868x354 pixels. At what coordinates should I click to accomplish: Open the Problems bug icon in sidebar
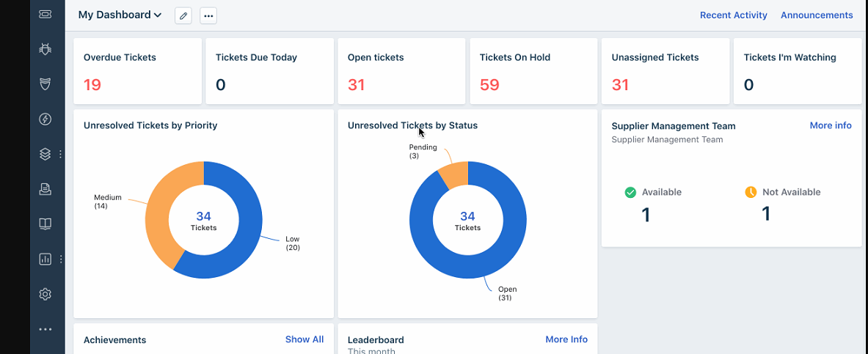click(x=45, y=49)
